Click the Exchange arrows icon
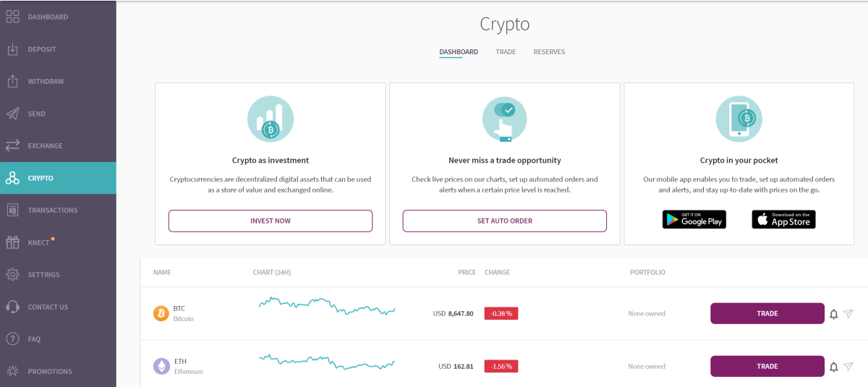Screen dimensions: 868x387 [12, 145]
